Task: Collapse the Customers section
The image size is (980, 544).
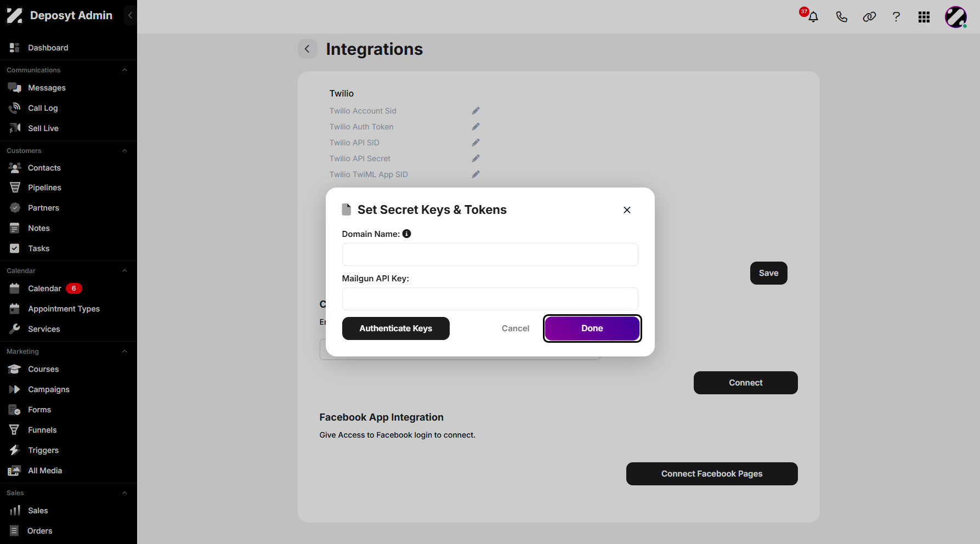Action: coord(124,151)
